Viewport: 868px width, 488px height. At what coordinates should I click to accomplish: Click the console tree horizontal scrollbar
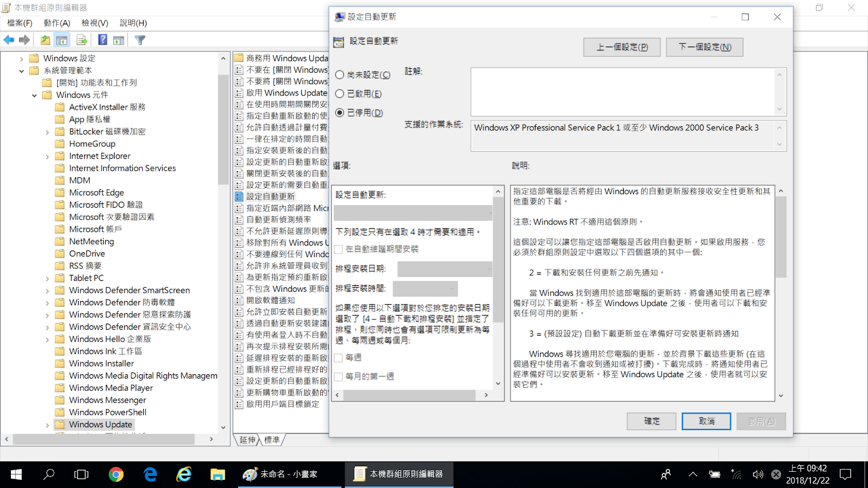click(108, 439)
